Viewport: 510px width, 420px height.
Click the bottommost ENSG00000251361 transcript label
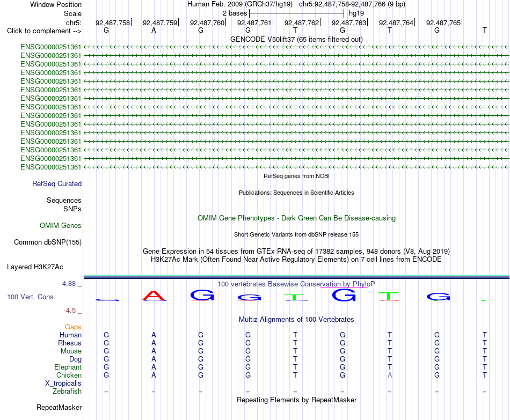(51, 167)
